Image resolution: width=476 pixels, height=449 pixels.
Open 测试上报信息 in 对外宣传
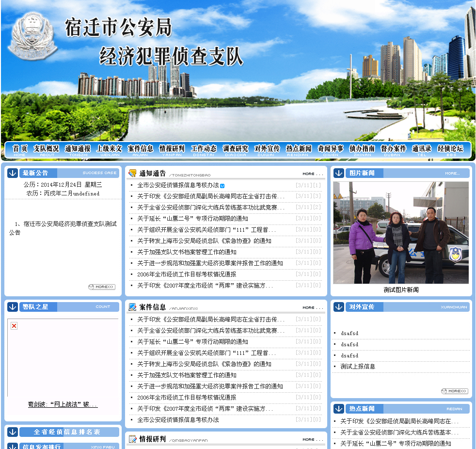pos(358,367)
